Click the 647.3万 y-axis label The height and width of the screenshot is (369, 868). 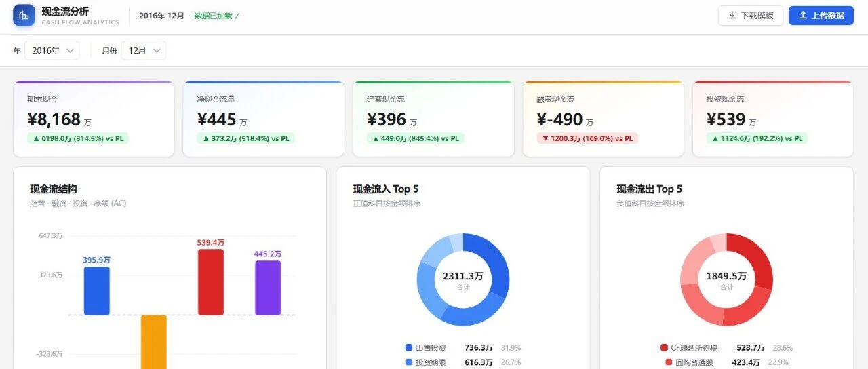(50, 236)
